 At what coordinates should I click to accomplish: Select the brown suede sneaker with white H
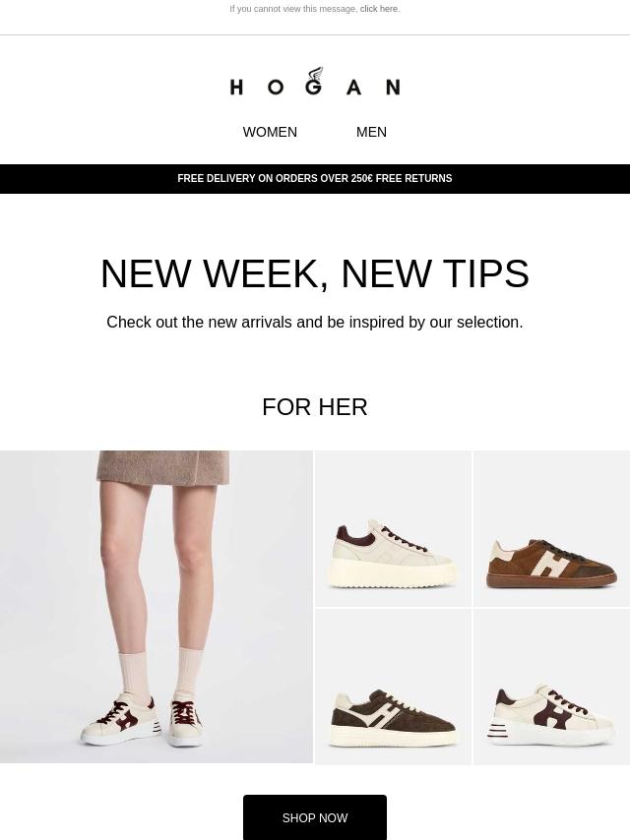click(x=551, y=528)
